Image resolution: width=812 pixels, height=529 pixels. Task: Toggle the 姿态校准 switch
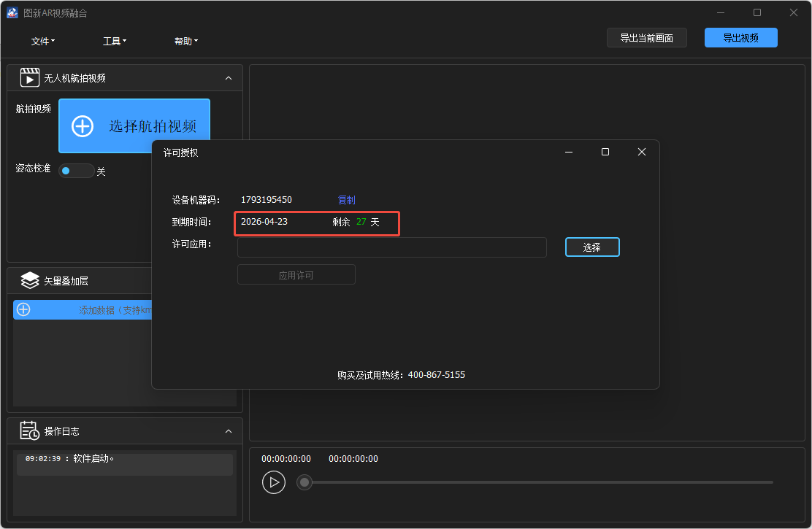tap(75, 171)
